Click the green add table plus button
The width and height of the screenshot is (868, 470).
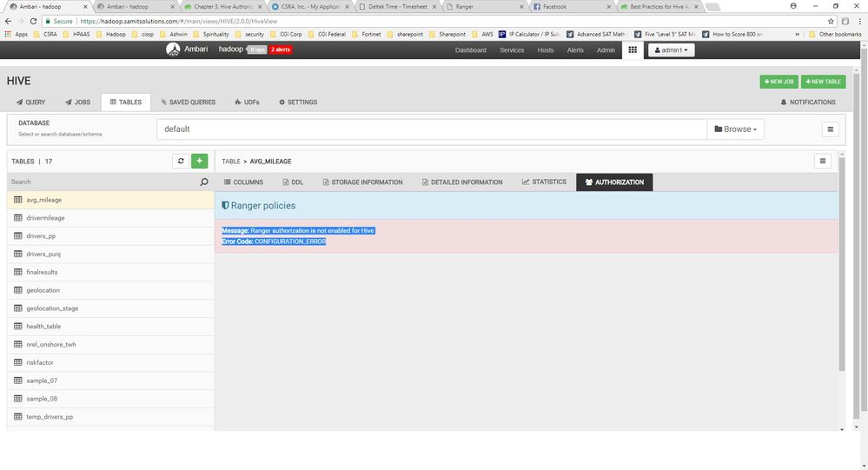point(199,161)
